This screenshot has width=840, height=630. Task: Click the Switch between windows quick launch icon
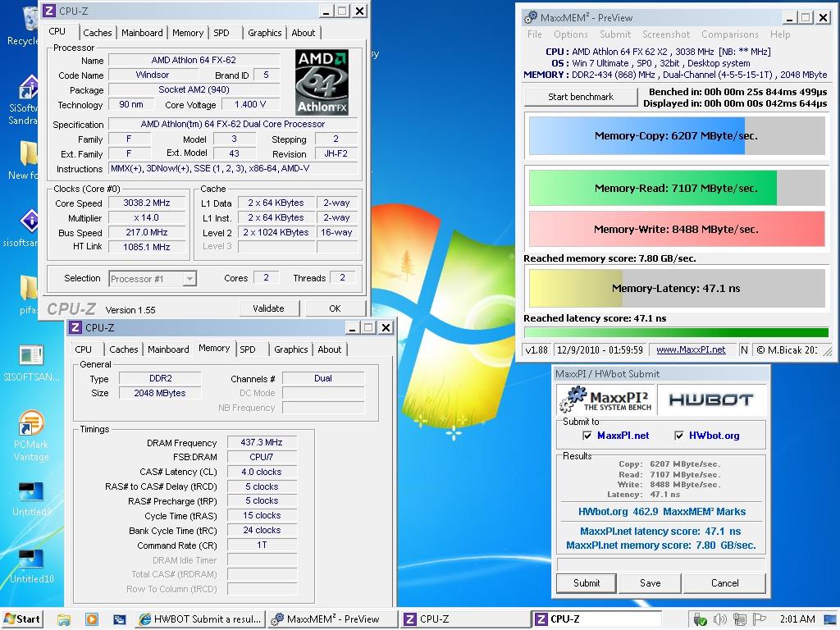[x=120, y=619]
